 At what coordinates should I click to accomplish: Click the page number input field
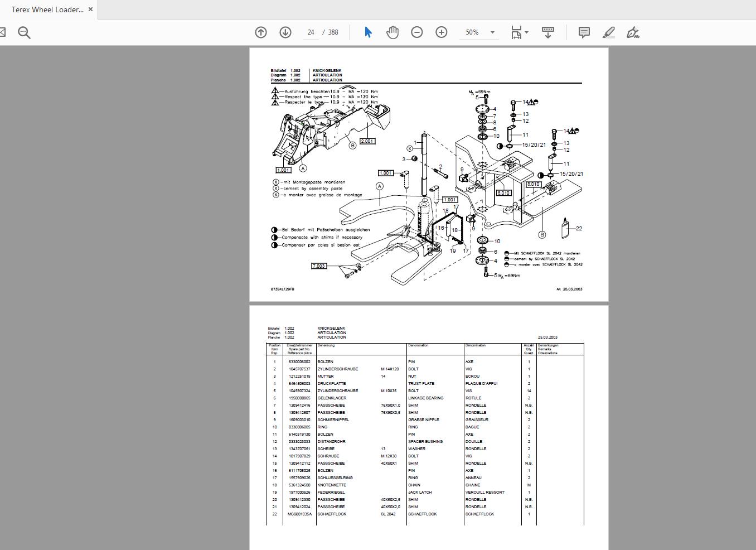coord(311,32)
